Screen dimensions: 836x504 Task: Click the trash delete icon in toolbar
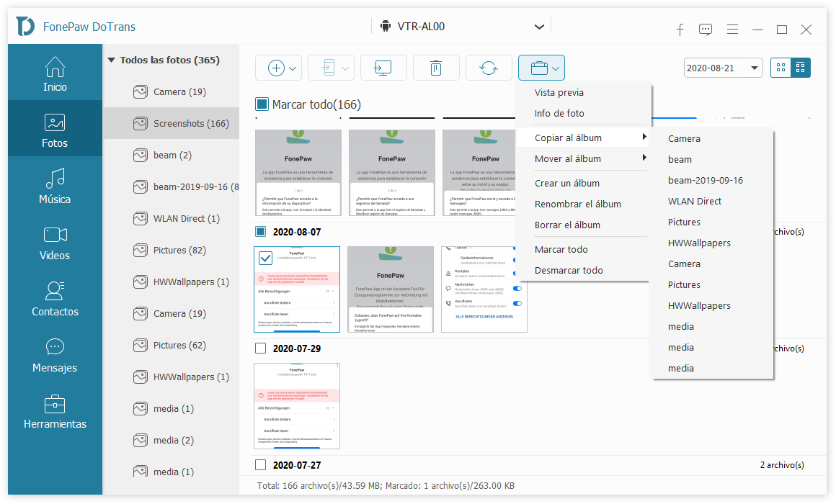[436, 68]
